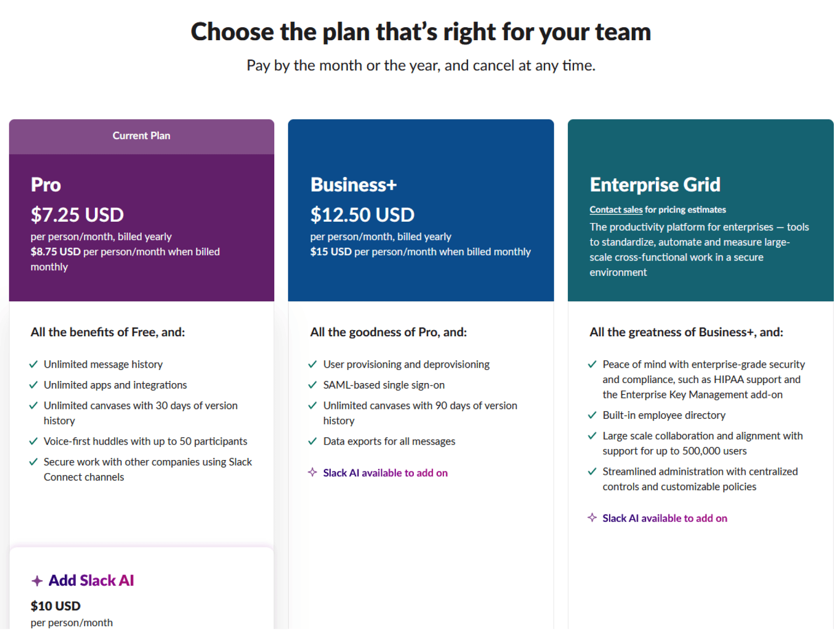Open Slack AI available link under Enterprise Grid
This screenshot has width=840, height=631.
coord(665,518)
